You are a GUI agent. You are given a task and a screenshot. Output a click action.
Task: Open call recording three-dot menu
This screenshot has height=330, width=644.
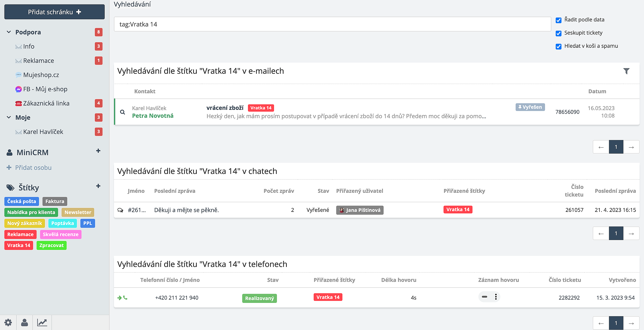click(x=496, y=297)
